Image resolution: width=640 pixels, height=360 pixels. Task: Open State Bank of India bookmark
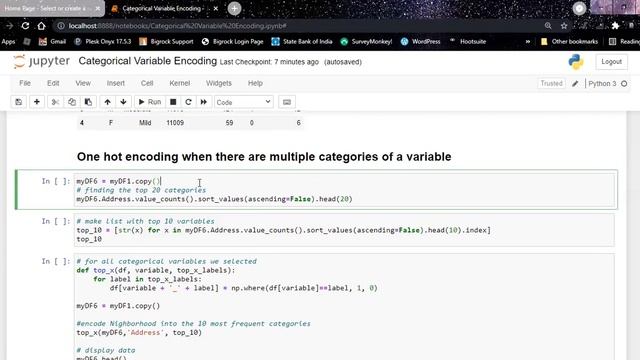(302, 42)
